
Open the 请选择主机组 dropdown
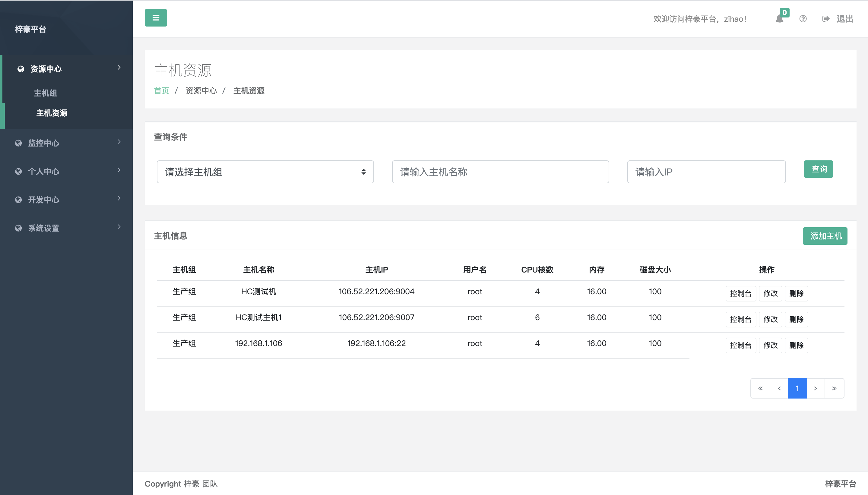click(x=265, y=172)
